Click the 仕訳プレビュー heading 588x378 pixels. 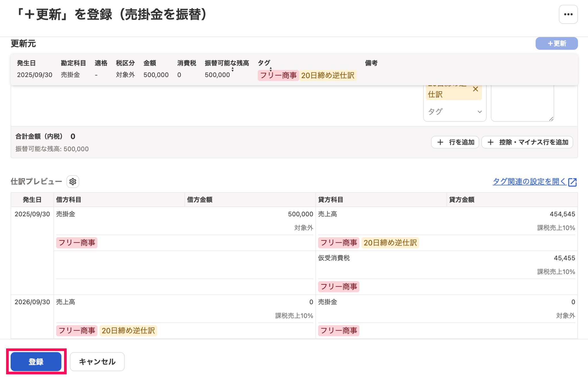[36, 182]
